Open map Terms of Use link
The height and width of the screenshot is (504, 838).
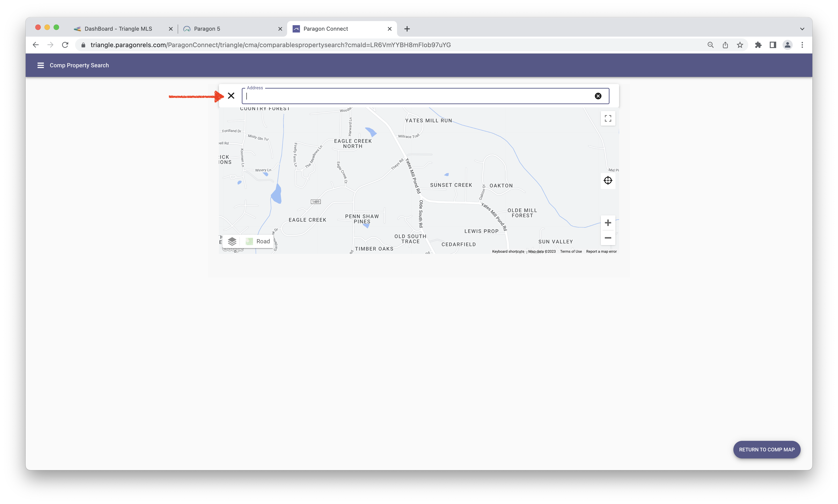[571, 252]
